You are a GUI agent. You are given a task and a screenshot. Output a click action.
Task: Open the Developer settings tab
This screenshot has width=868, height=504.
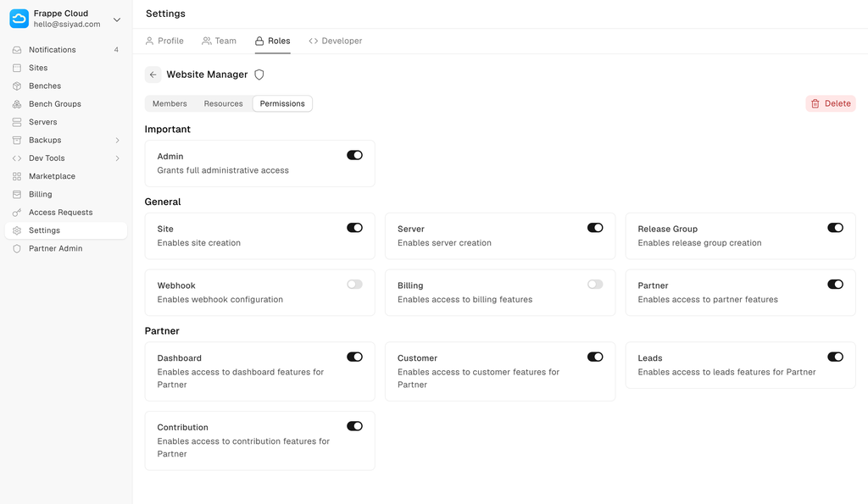tap(336, 41)
